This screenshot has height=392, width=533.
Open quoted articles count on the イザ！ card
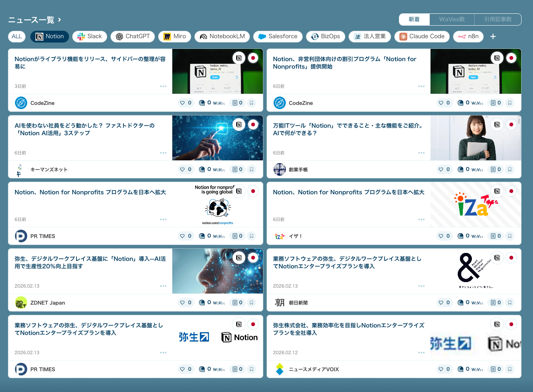tap(496, 236)
